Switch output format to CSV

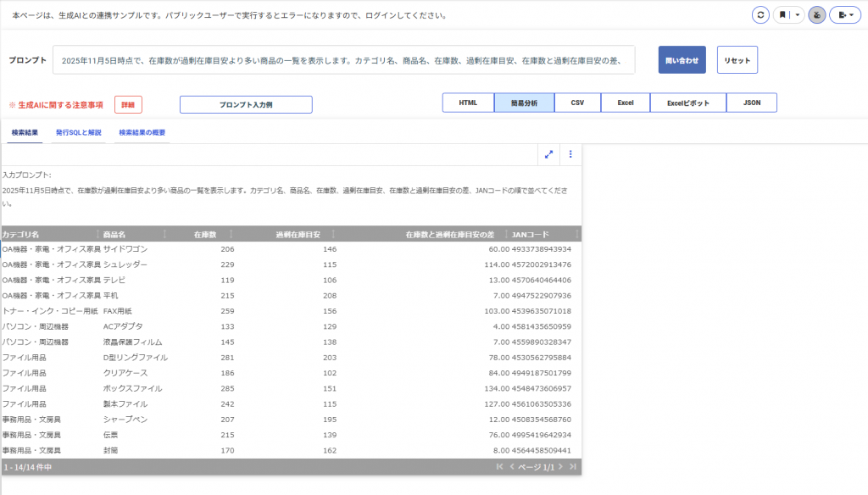coord(577,103)
